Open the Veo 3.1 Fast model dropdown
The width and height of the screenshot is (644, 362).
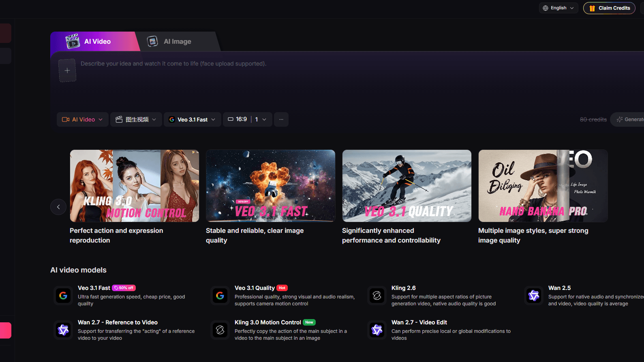(x=193, y=119)
